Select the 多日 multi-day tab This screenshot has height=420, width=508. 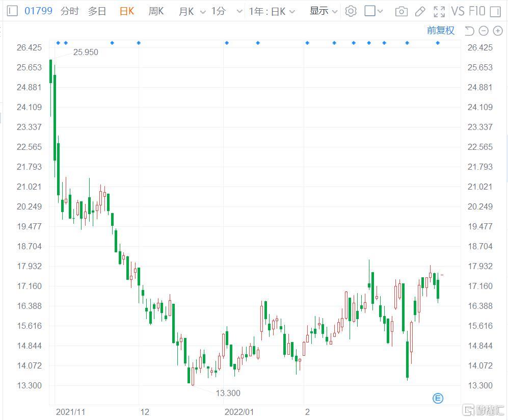point(97,11)
